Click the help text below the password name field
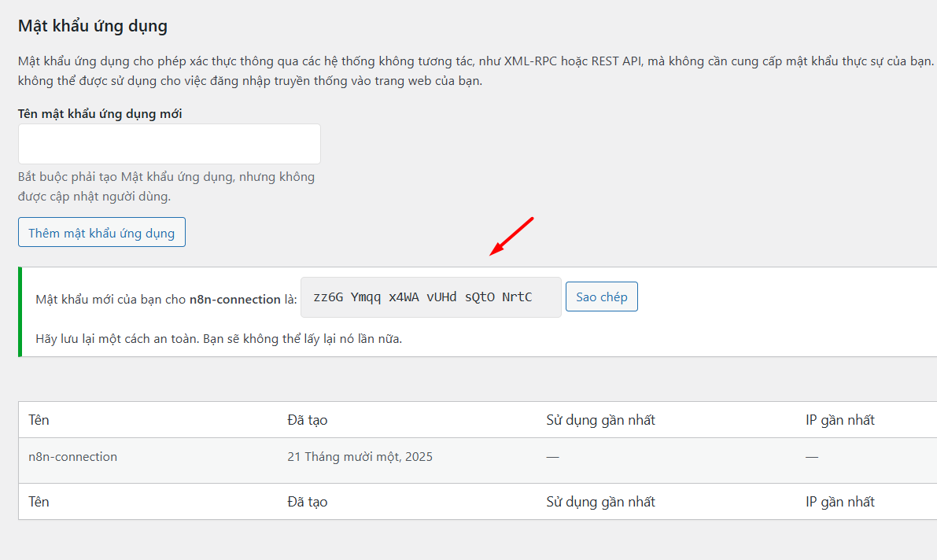This screenshot has width=937, height=560. tap(166, 186)
